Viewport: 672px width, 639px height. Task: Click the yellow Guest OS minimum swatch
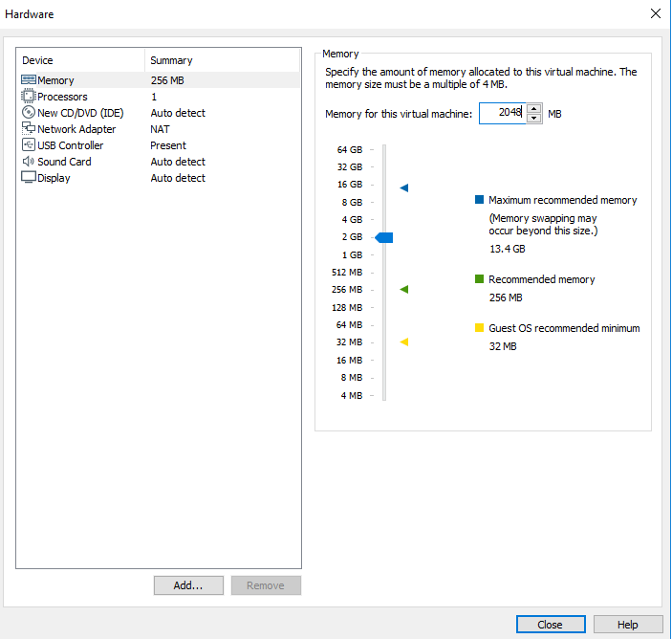coord(480,328)
